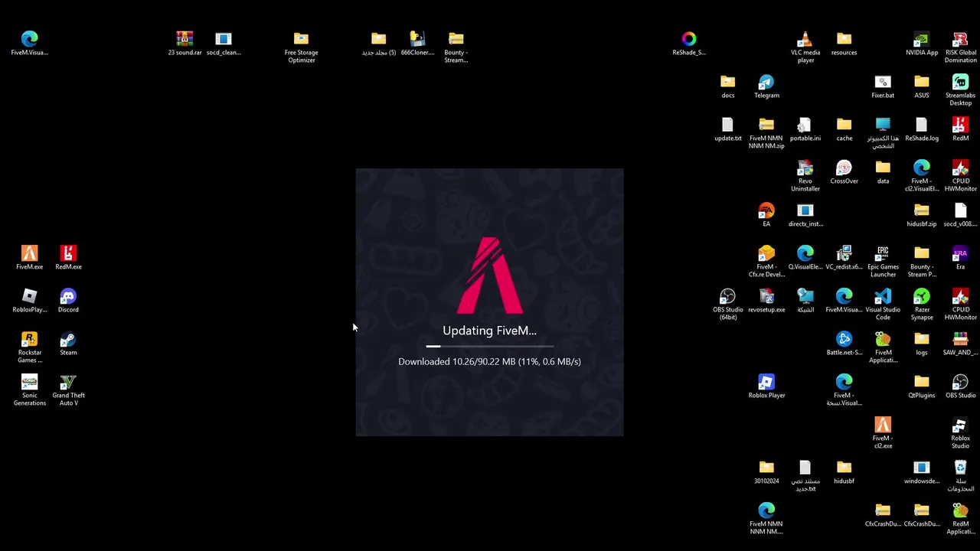Launch the Rockstar Games launcher icon
980x551 pixels.
(29, 347)
